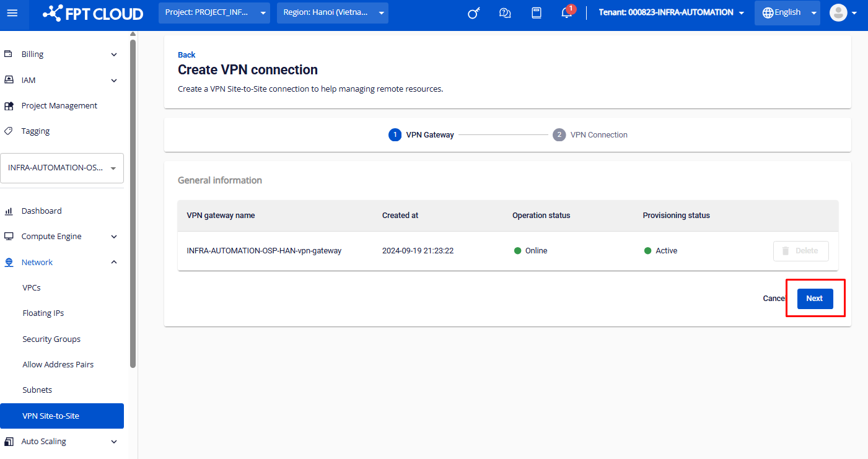This screenshot has height=459, width=868.
Task: Expand the IAM menu chevron
Action: point(114,81)
